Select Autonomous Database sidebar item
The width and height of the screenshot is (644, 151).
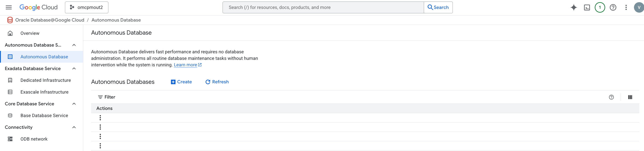[41, 57]
